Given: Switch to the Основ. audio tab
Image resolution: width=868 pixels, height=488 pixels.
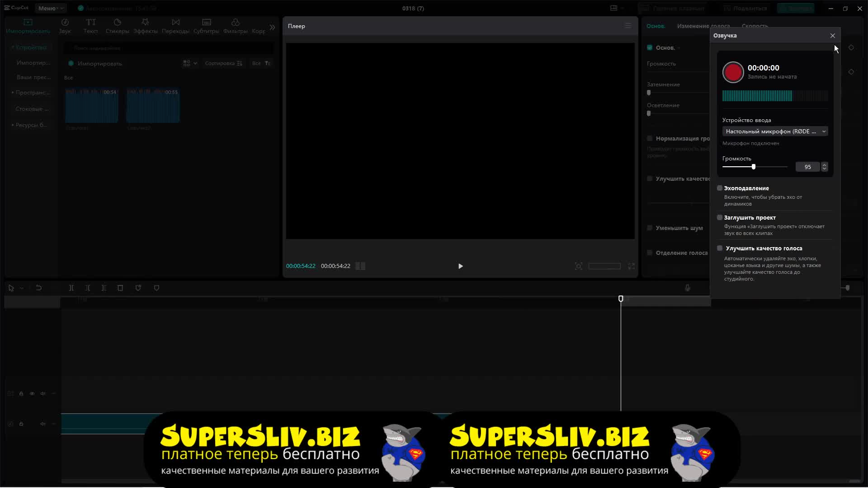Looking at the screenshot, I should 656,26.
